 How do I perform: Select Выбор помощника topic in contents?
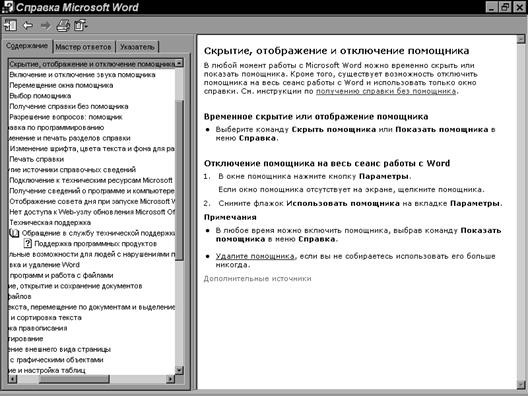click(x=40, y=96)
